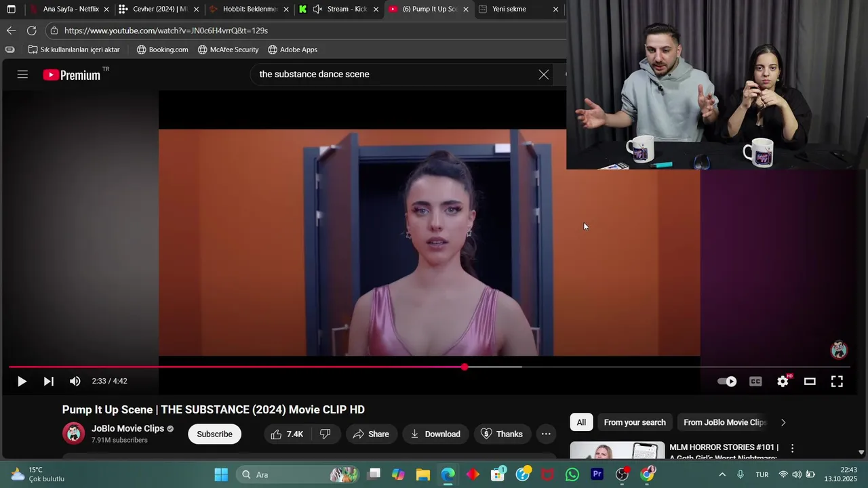Image resolution: width=868 pixels, height=488 pixels.
Task: Enter full screen mode
Action: coord(837,382)
